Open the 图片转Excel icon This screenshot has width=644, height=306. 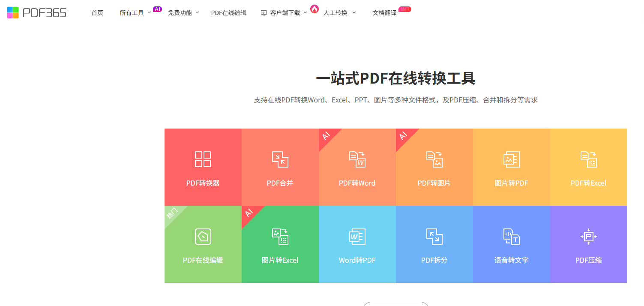(280, 236)
